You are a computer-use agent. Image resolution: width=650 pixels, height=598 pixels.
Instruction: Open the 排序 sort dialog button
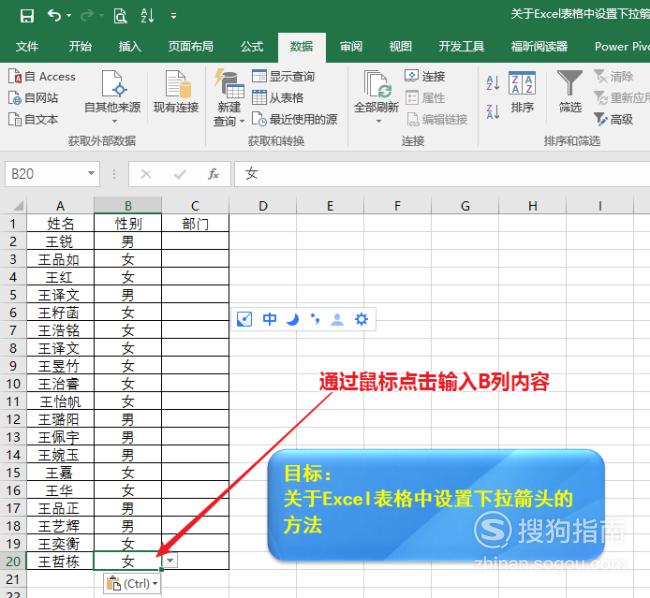pyautogui.click(x=522, y=92)
